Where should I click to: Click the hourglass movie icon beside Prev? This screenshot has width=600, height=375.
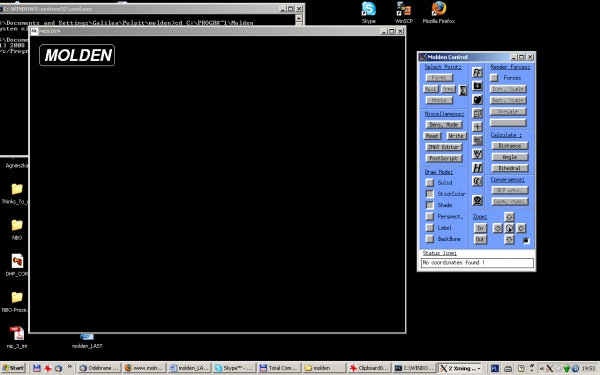pos(463,91)
